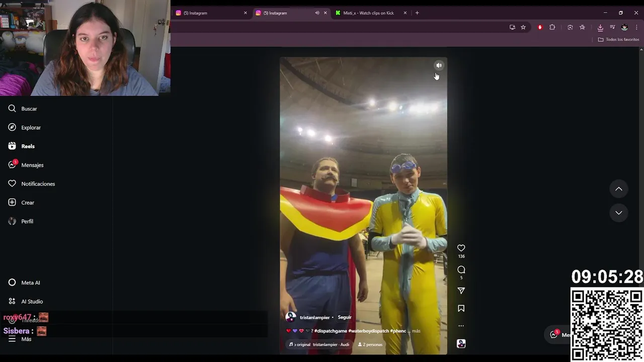644x362 pixels.
Task: Open Meta AI from sidebar
Action: (24, 283)
